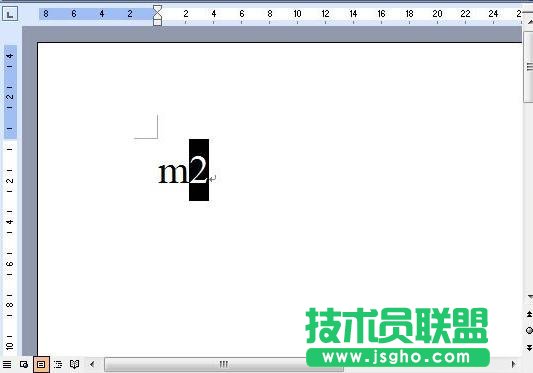Click the left indent marker on ruler
The width and height of the screenshot is (533, 373).
click(x=157, y=22)
